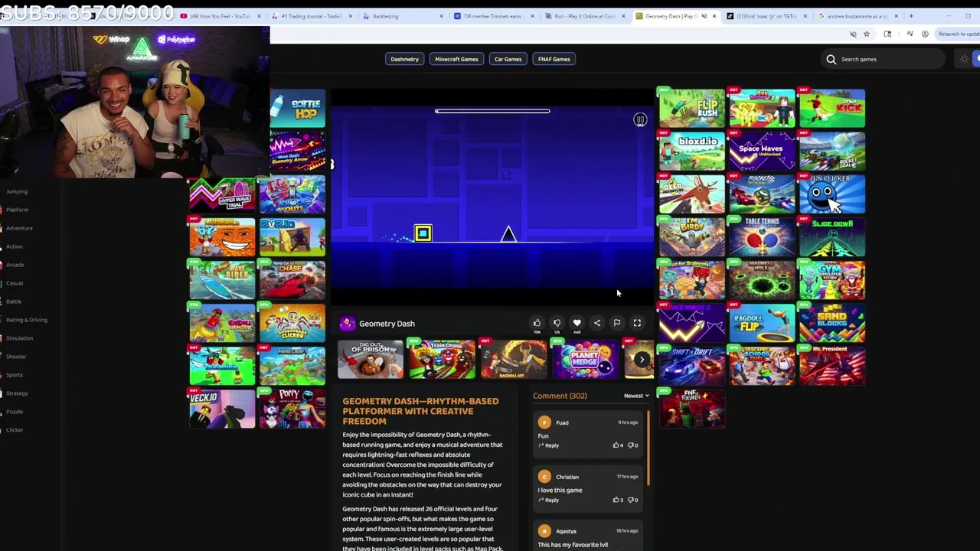Like Geometry Dash with thumbs-up icon

click(x=537, y=323)
